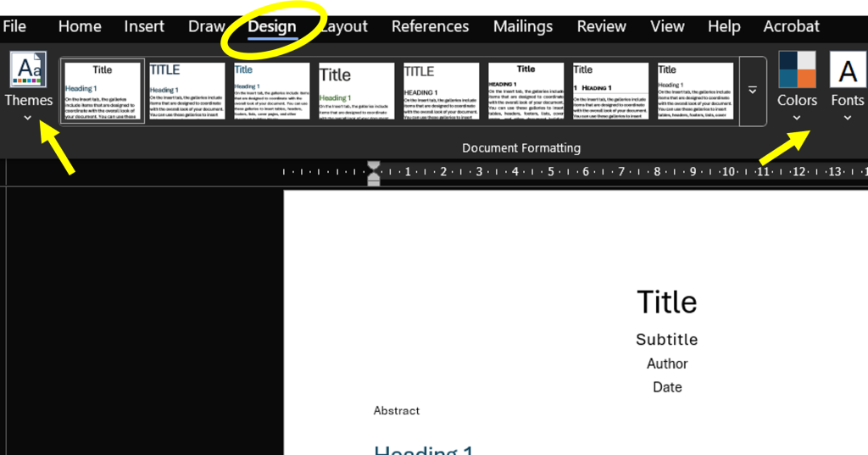This screenshot has height=455, width=868.
Task: Go to the References tab
Action: (x=430, y=26)
